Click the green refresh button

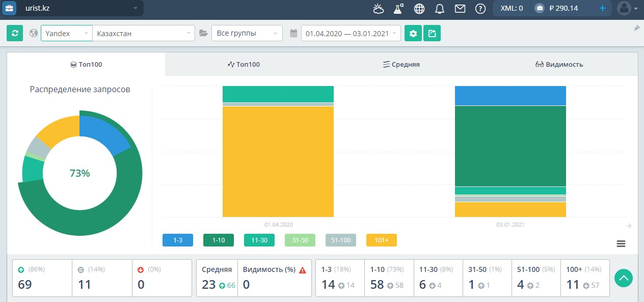[15, 33]
